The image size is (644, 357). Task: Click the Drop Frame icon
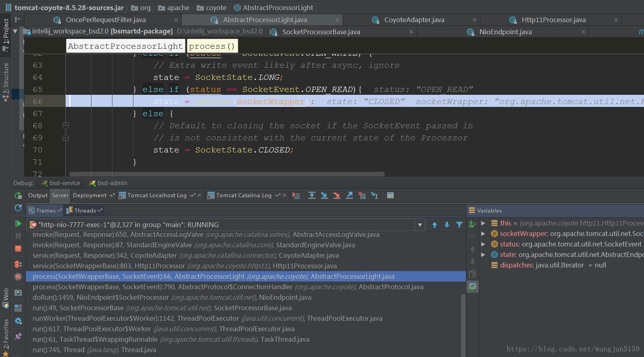click(x=362, y=196)
